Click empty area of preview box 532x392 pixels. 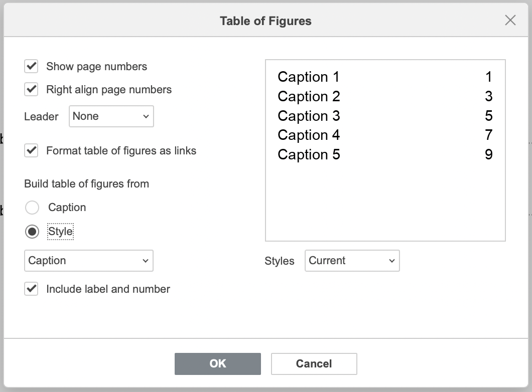(x=385, y=206)
